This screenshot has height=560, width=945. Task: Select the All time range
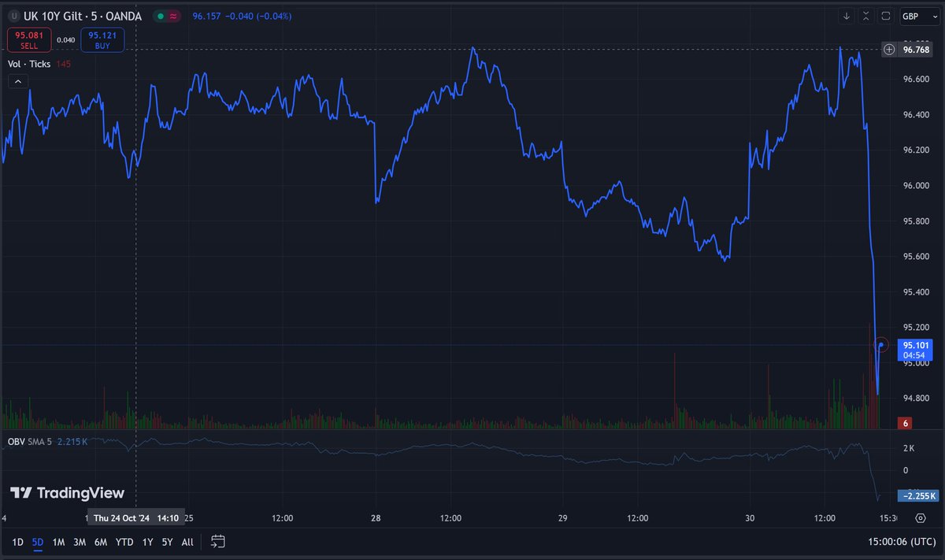coord(187,542)
